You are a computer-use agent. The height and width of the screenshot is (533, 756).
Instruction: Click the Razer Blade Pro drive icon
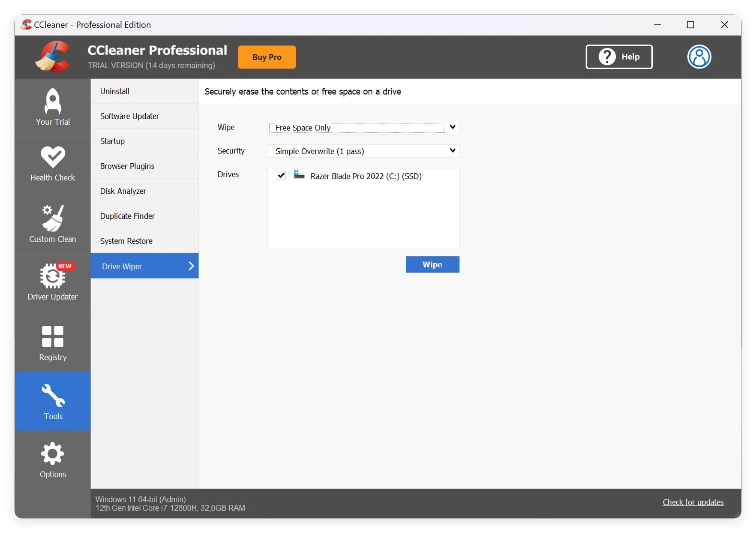click(x=299, y=175)
